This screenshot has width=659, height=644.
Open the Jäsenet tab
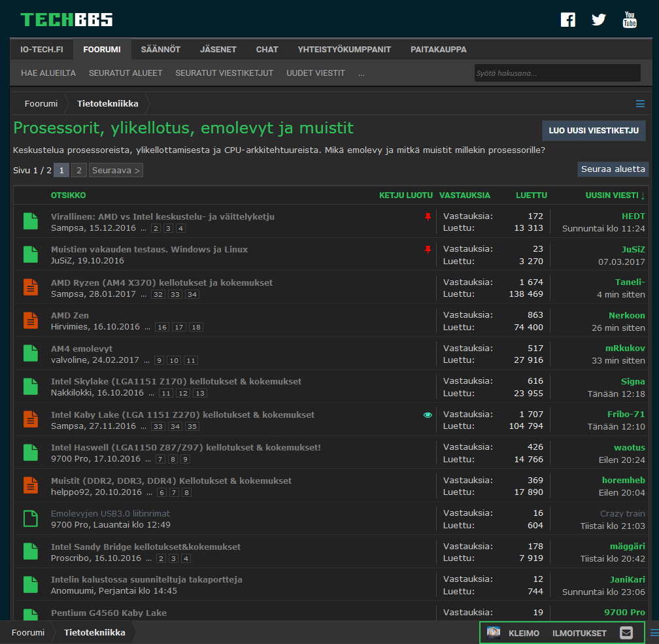click(218, 49)
